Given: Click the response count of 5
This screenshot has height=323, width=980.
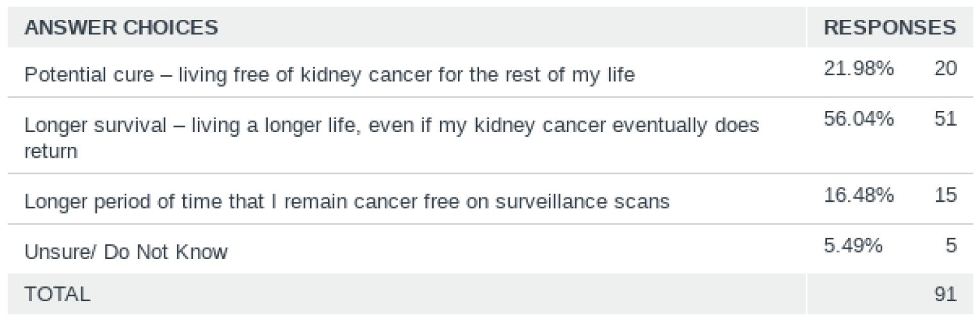Looking at the screenshot, I should click(x=951, y=245).
